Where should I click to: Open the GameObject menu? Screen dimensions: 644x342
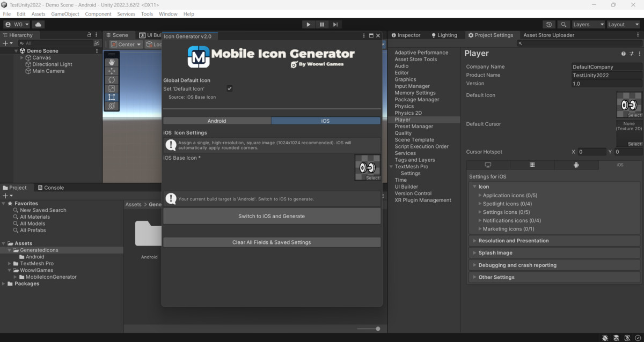point(66,14)
